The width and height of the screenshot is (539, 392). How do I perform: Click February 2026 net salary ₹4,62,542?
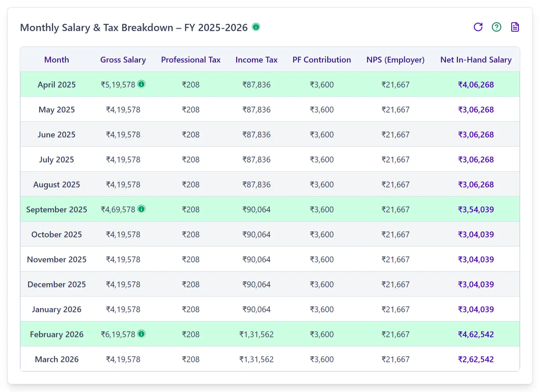pos(476,335)
